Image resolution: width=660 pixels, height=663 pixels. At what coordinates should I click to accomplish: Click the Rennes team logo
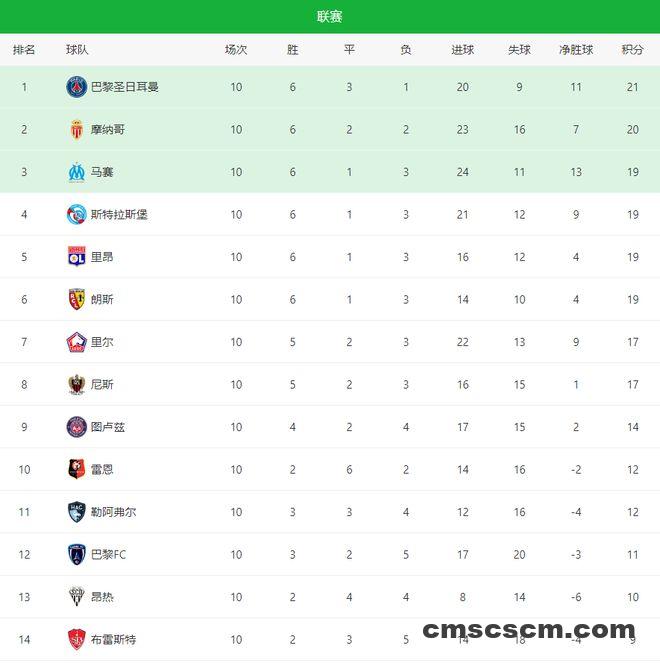tap(77, 469)
